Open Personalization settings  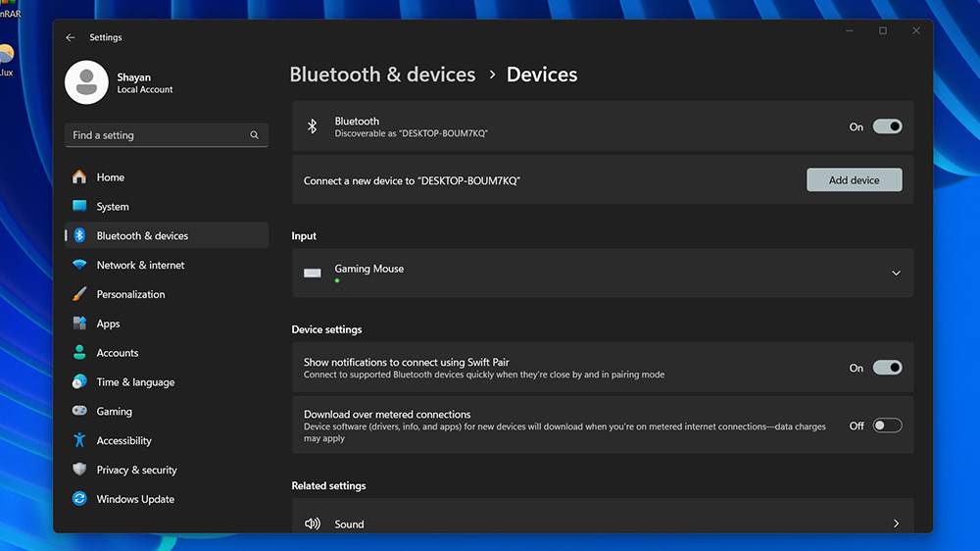(x=167, y=294)
